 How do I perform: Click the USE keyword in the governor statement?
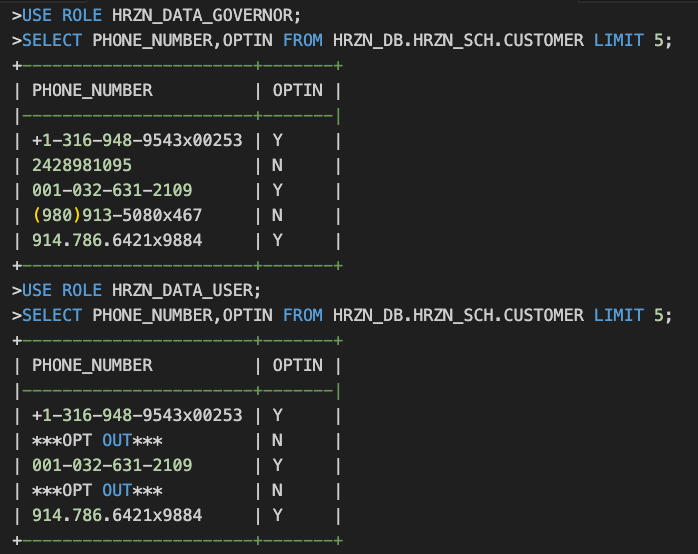point(37,15)
